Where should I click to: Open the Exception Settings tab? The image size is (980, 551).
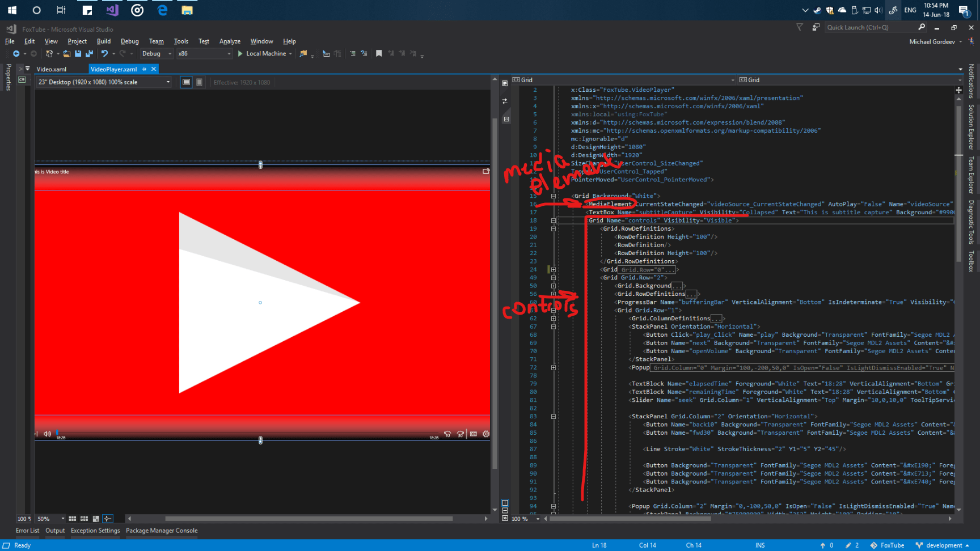(95, 531)
